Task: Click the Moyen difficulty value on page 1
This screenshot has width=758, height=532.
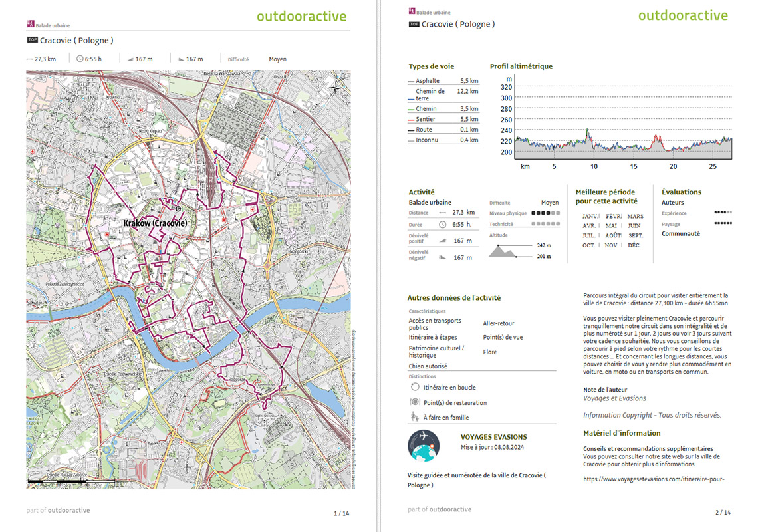Action: [277, 59]
